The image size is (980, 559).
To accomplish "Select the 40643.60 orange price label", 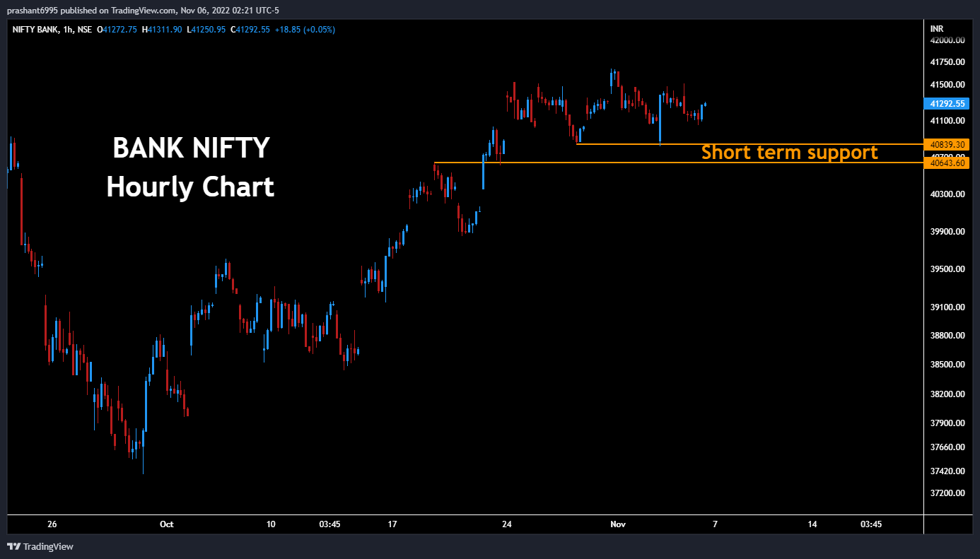I will (947, 163).
